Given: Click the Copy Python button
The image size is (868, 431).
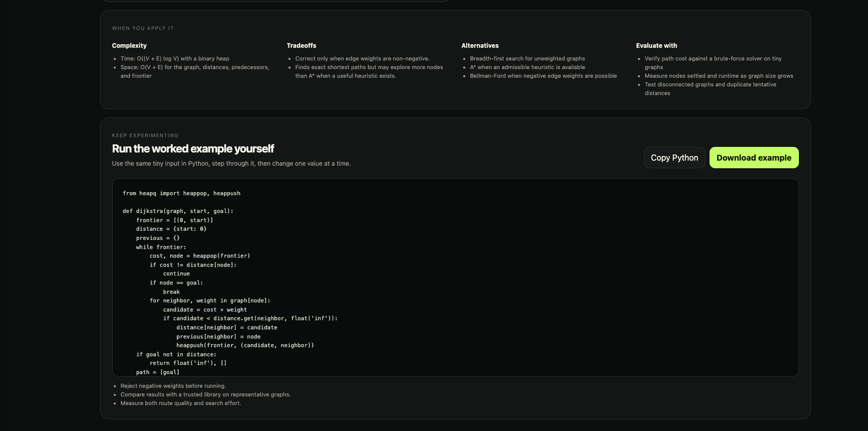Looking at the screenshot, I should tap(674, 158).
